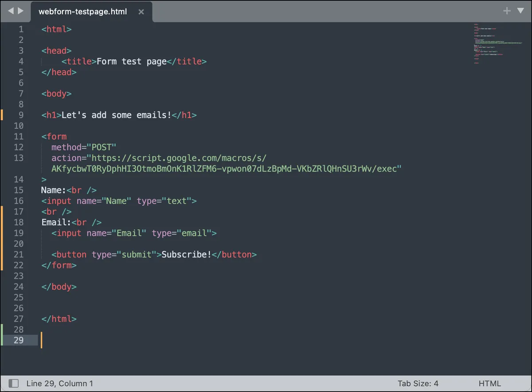Click the opening <body> tag on line 7
532x392 pixels.
click(x=56, y=94)
